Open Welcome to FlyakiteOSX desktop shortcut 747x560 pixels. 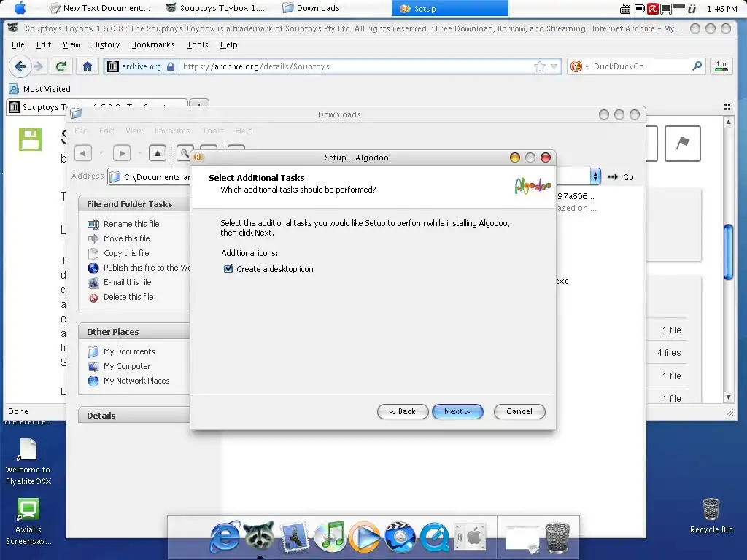28,462
